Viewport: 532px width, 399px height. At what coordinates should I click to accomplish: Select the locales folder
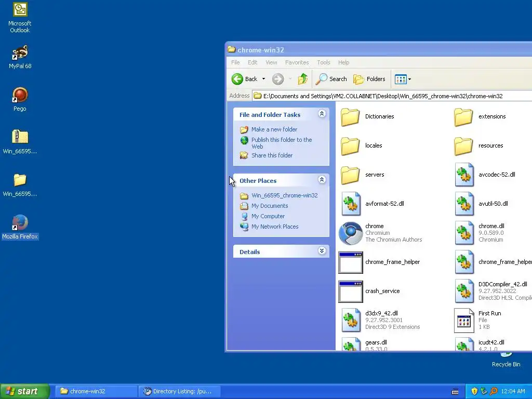pos(362,146)
